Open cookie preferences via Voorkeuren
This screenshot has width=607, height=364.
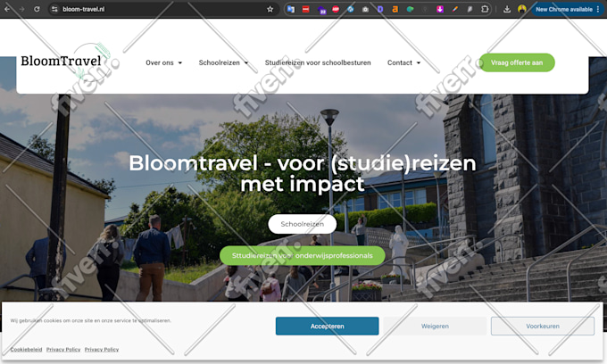click(543, 327)
